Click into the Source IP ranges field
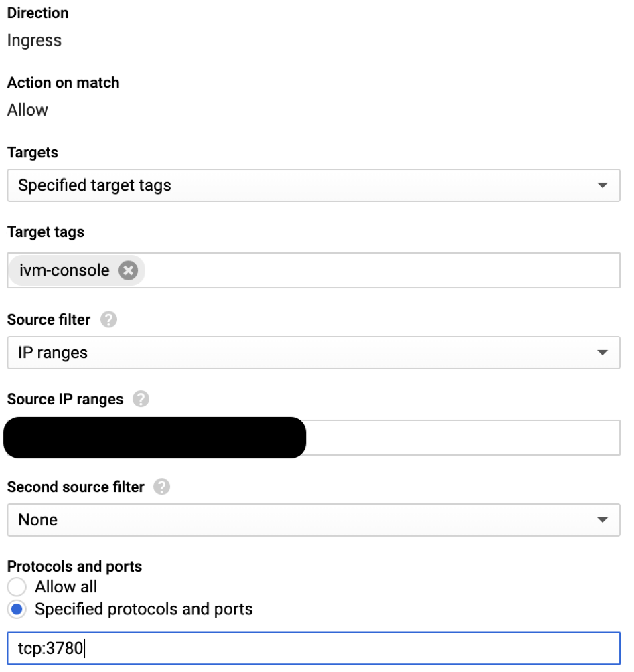 click(462, 438)
